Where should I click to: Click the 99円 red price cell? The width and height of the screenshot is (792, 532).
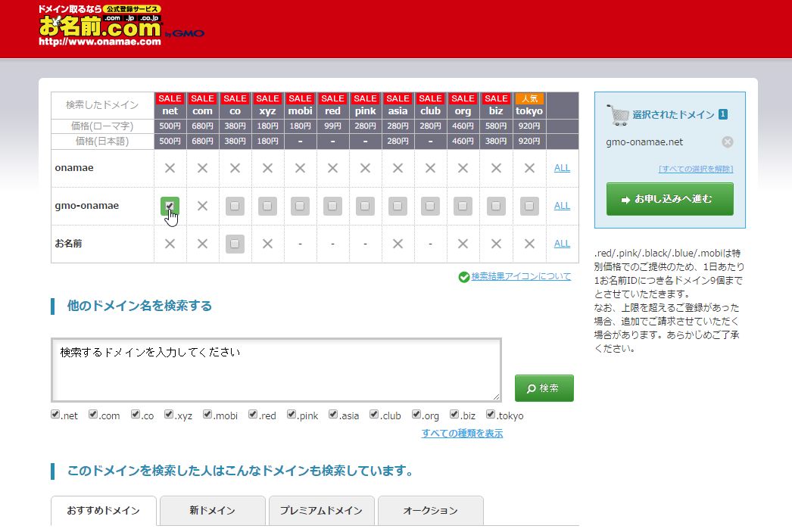(x=332, y=126)
